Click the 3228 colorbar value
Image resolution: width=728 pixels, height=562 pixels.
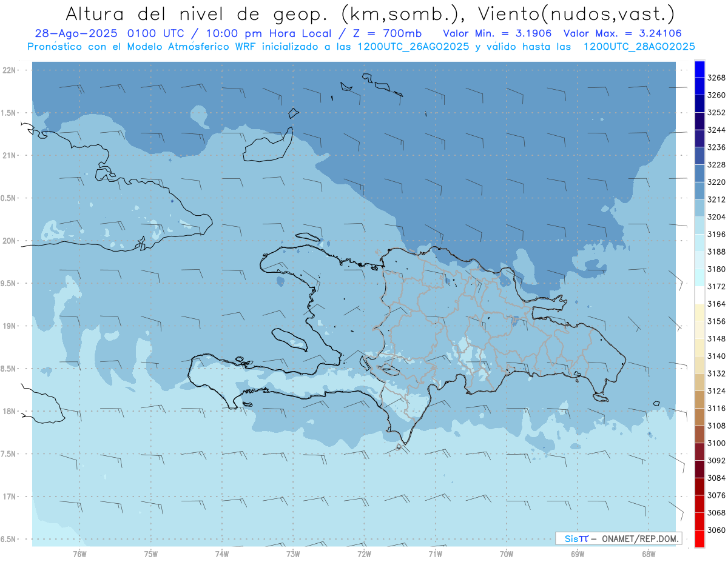pyautogui.click(x=716, y=165)
